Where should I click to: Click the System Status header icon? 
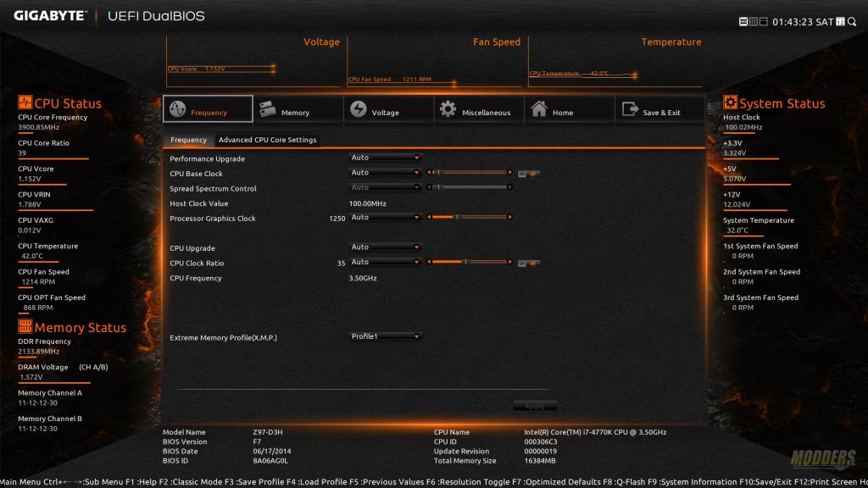730,103
